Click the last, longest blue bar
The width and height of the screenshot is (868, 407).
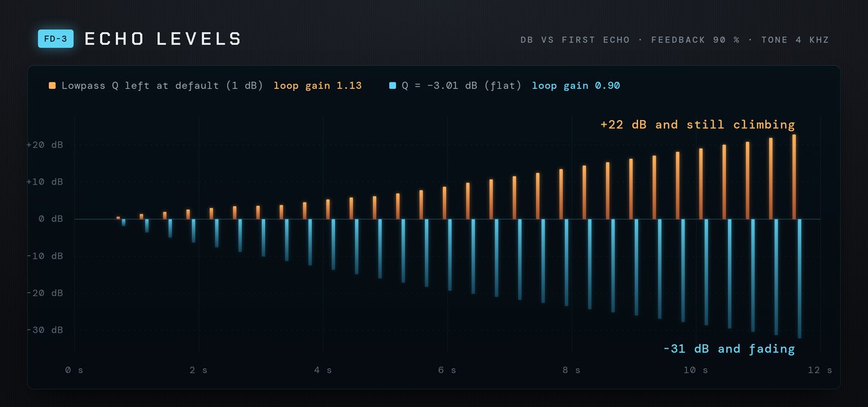coord(800,278)
